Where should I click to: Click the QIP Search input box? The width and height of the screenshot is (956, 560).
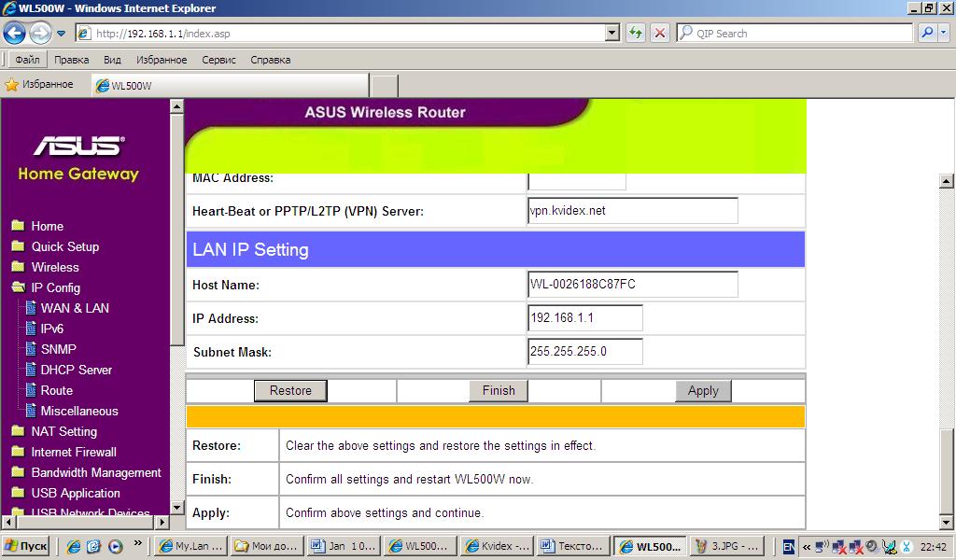[794, 33]
